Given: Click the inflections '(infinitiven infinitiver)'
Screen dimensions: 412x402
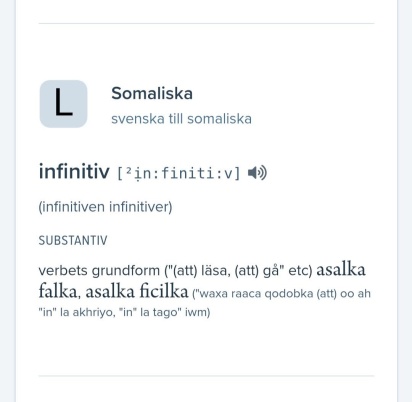Looking at the screenshot, I should tap(105, 207).
